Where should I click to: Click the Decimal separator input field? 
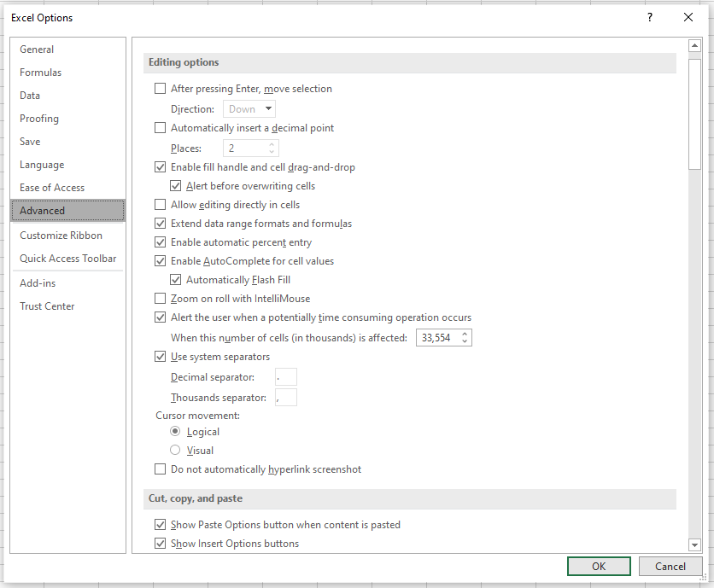286,377
